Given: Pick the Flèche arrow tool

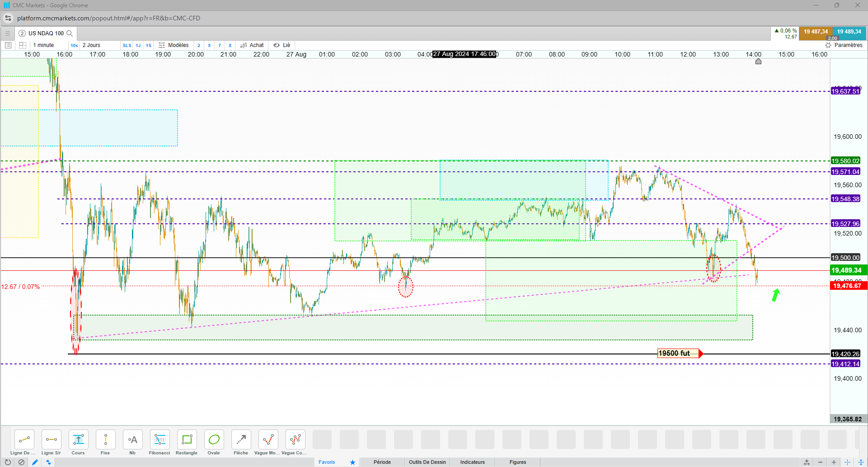Looking at the screenshot, I should click(x=241, y=443).
